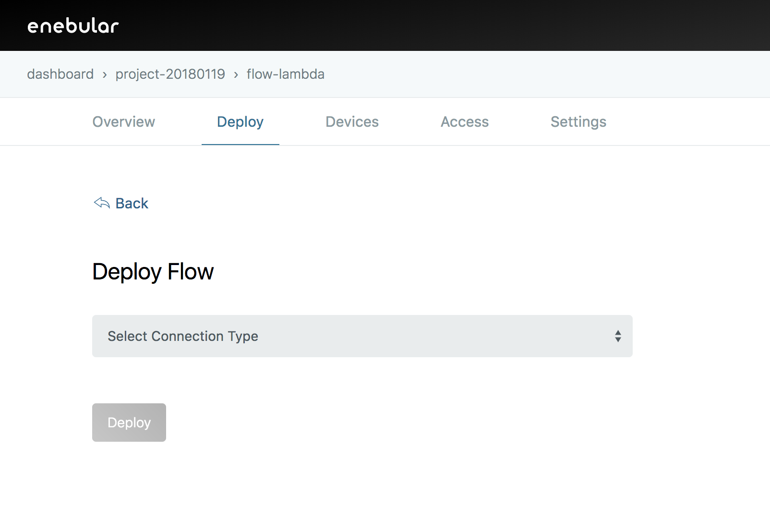This screenshot has width=770, height=532.
Task: Open the Access tab
Action: 464,121
